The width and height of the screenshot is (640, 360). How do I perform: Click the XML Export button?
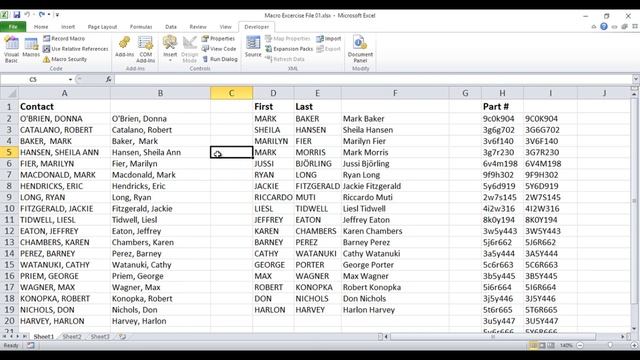329,49
